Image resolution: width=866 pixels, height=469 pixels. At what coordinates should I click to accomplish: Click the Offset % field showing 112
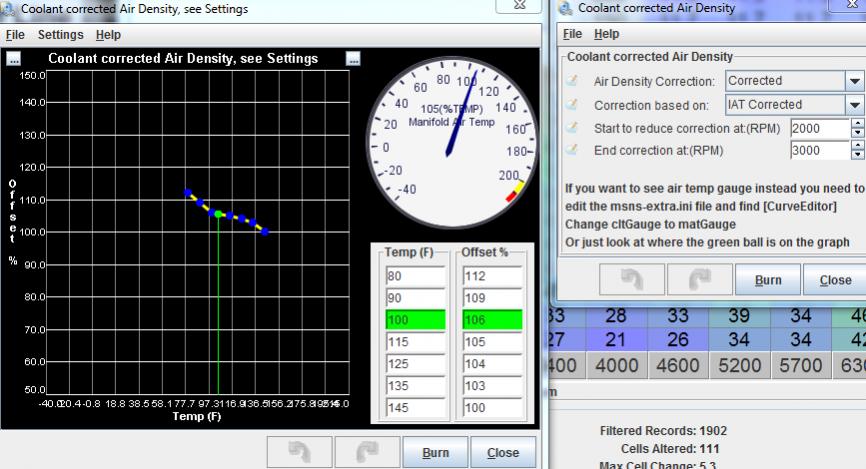492,276
